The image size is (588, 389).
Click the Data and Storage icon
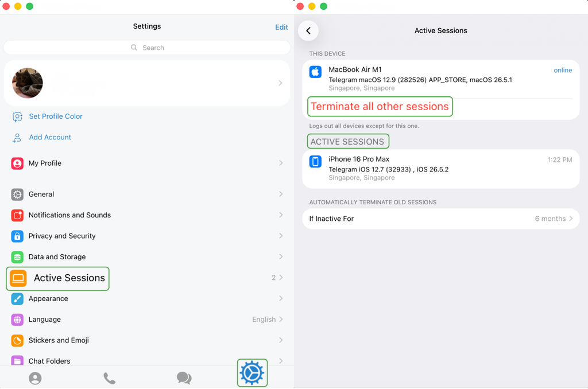(17, 257)
